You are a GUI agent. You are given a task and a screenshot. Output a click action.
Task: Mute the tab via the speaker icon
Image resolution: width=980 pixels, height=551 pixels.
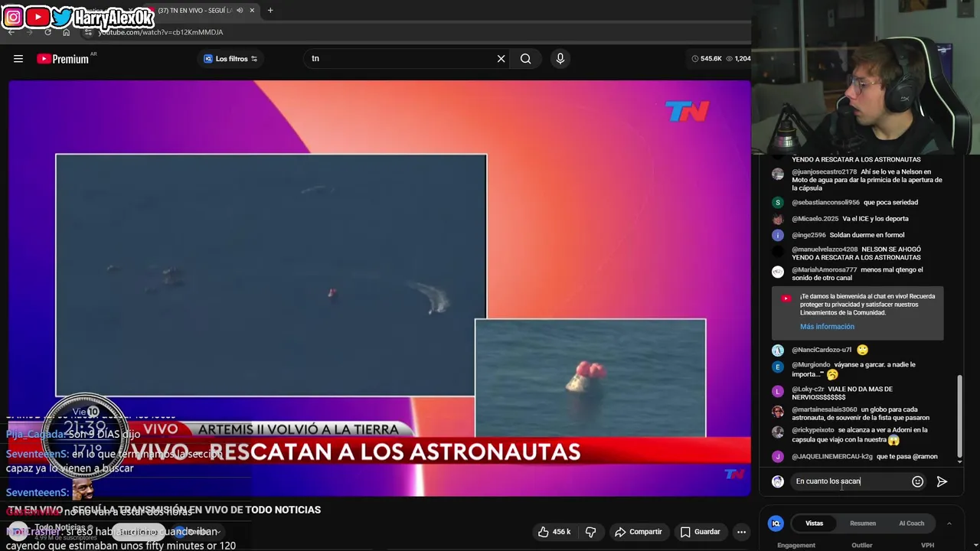(240, 11)
